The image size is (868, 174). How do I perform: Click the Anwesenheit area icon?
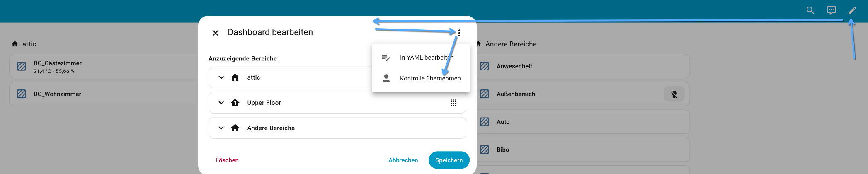[485, 66]
